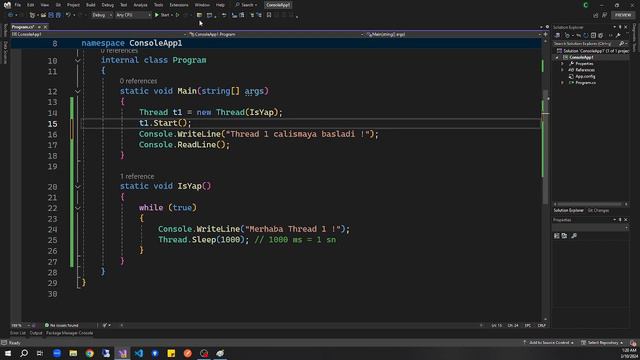Click on Thread.Sleep(1000) in code
The image size is (640, 360).
tap(203, 240)
